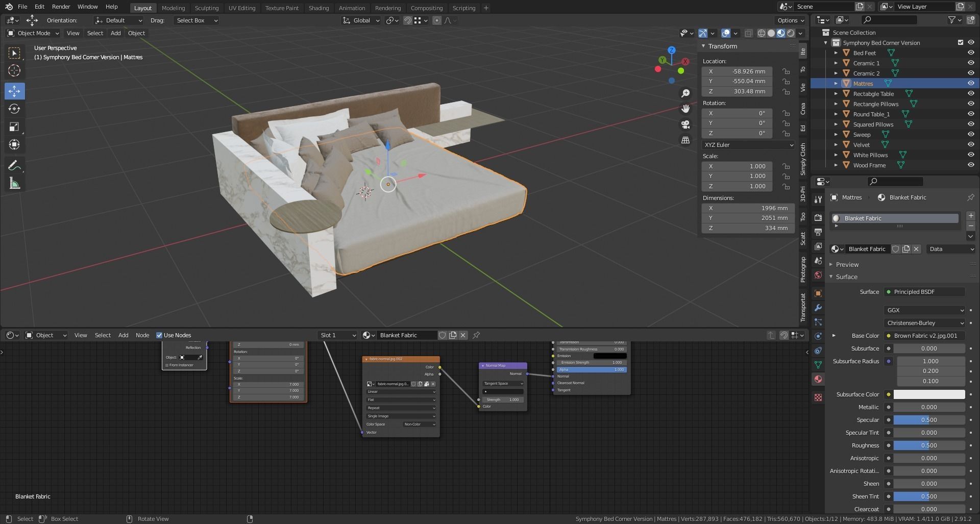
Task: Activate the Move tool
Action: click(x=14, y=91)
